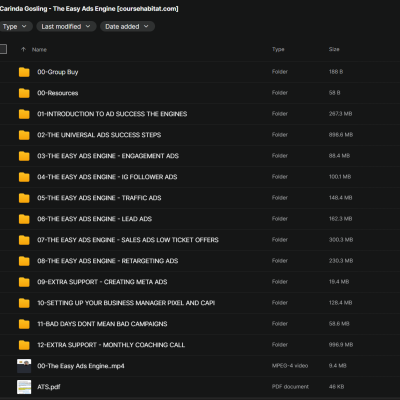Sort the list by Name column
The height and width of the screenshot is (400, 400).
pyautogui.click(x=39, y=50)
